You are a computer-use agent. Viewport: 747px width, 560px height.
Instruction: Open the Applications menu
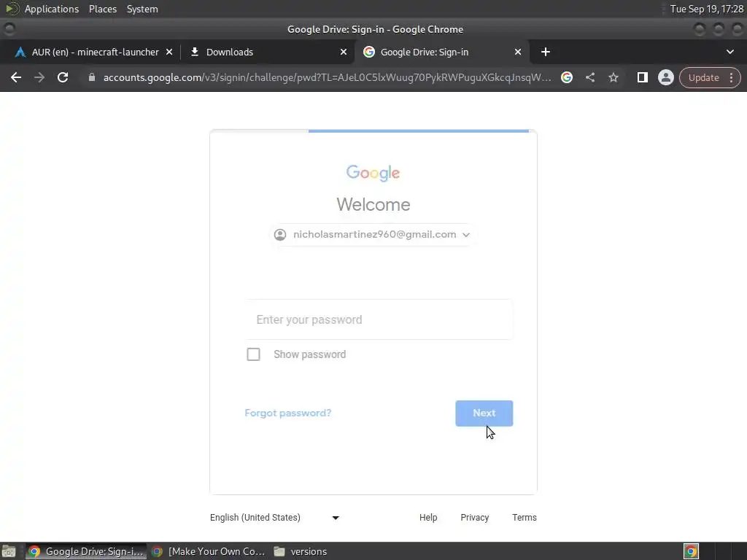[52, 9]
